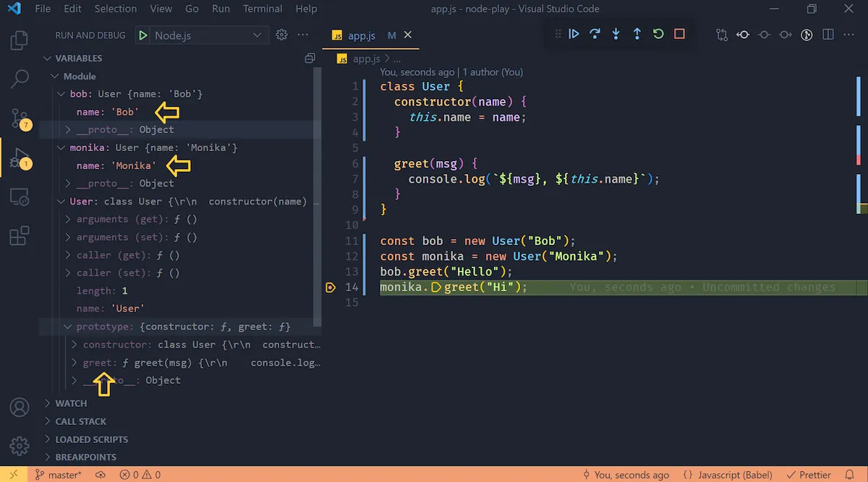The image size is (868, 482).
Task: Collapse the prototype entry
Action: pyautogui.click(x=68, y=327)
